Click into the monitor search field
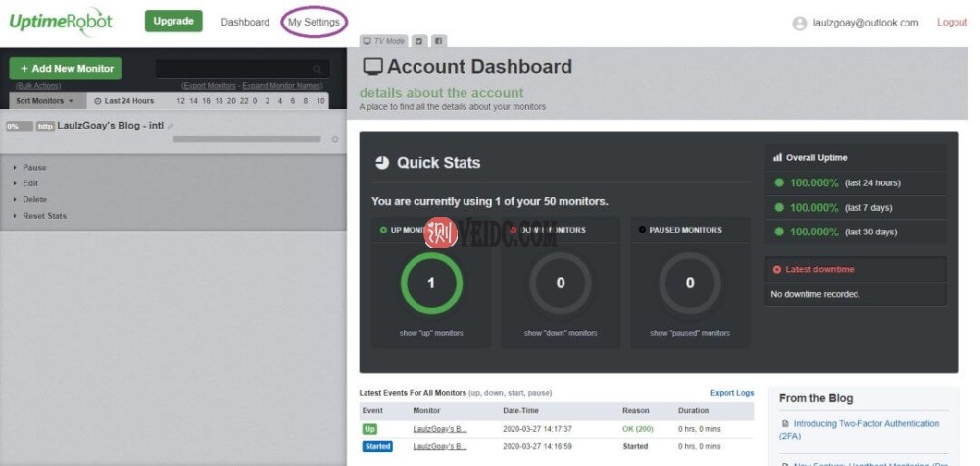Image resolution: width=980 pixels, height=466 pixels. [233, 69]
